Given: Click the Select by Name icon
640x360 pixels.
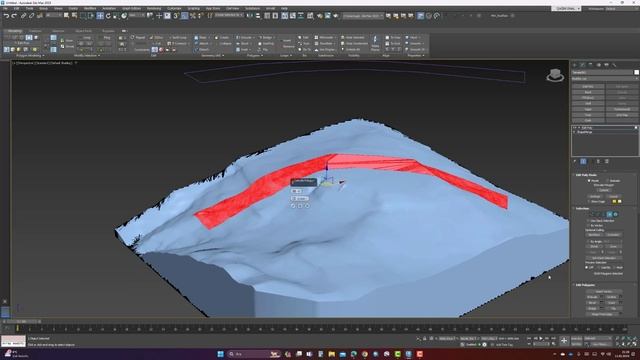Looking at the screenshot, I should pyautogui.click(x=74, y=16).
